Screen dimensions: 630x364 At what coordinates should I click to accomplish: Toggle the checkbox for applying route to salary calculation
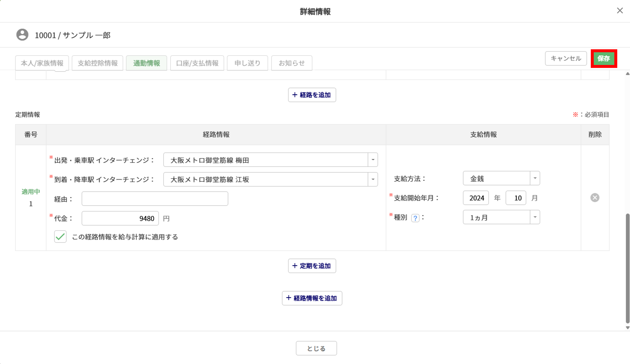[60, 237]
